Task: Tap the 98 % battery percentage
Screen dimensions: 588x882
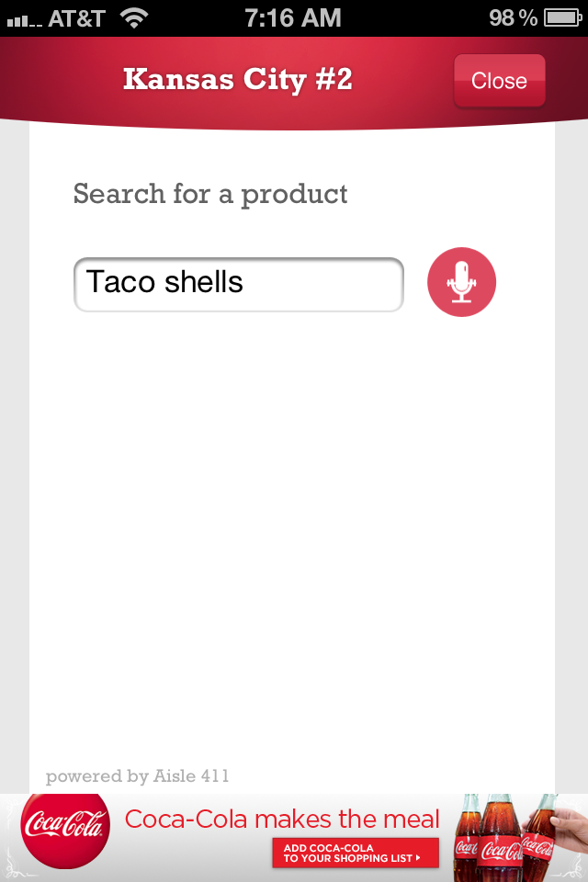Action: (514, 18)
